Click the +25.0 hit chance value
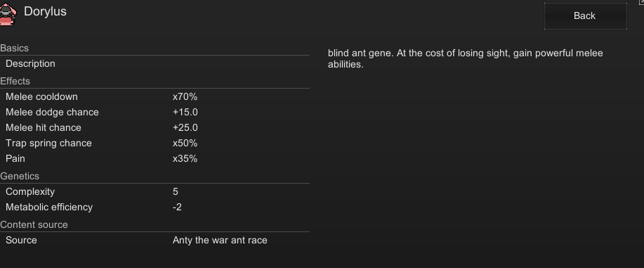The image size is (644, 268). click(x=185, y=127)
